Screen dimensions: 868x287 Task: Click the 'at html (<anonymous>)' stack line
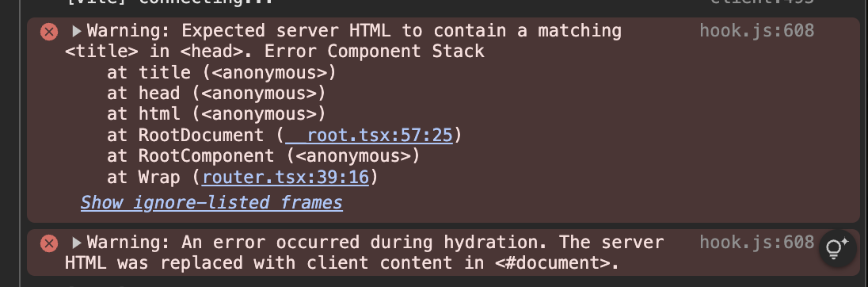(216, 114)
